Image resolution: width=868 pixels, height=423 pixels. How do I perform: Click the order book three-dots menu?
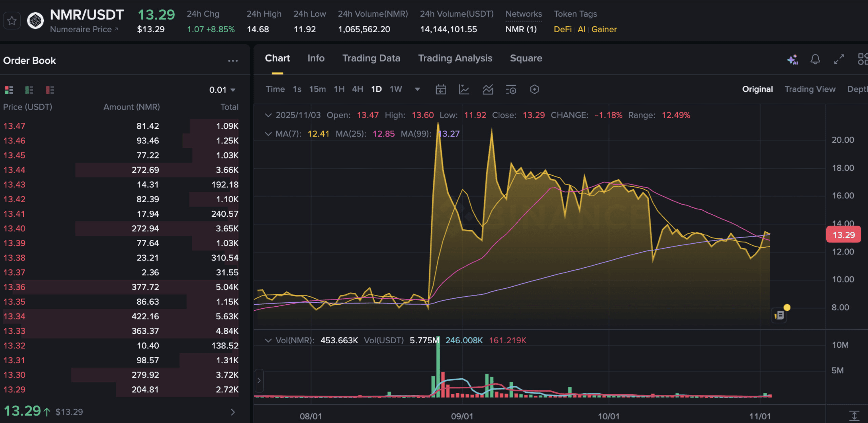coord(233,61)
